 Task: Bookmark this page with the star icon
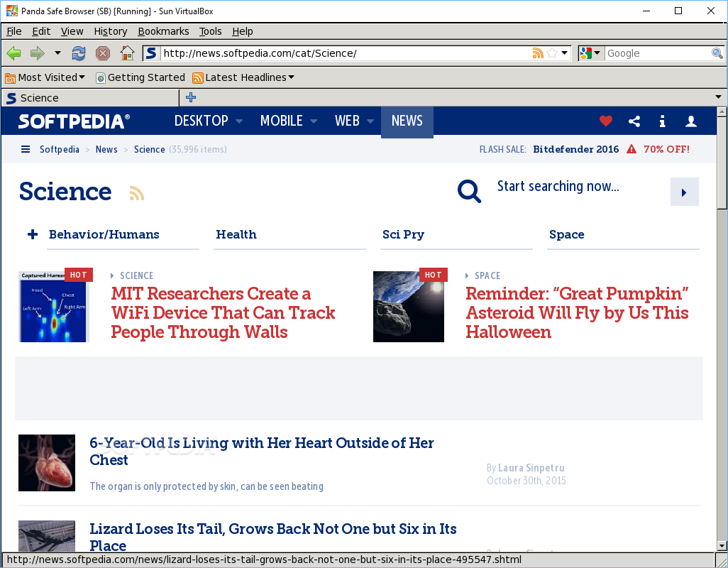pos(552,53)
